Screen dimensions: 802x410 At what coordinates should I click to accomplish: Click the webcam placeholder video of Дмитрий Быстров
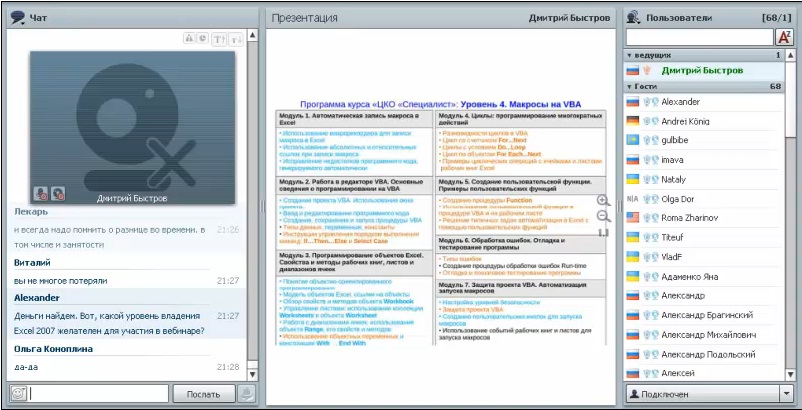(132, 127)
